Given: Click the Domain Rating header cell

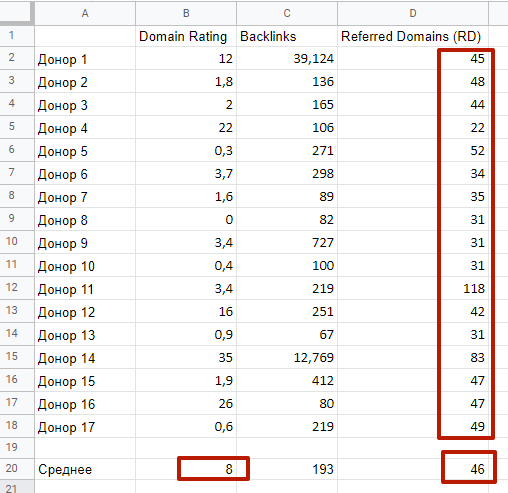Looking at the screenshot, I should pos(186,36).
